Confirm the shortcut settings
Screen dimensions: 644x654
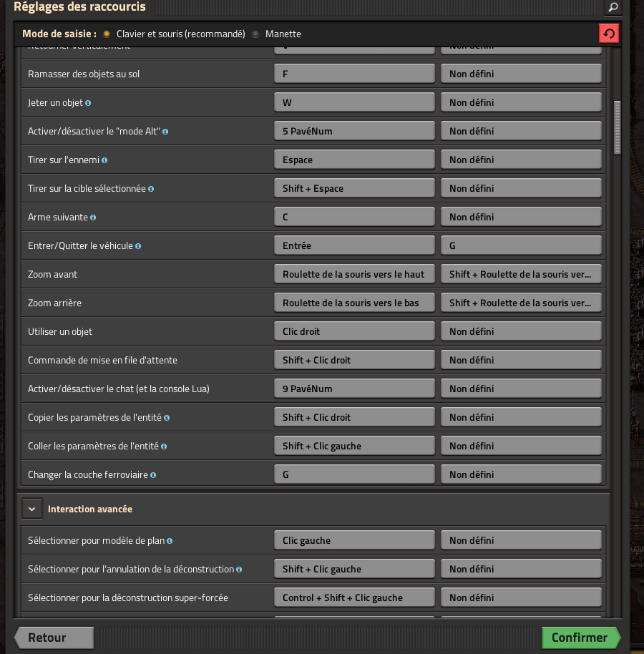tap(581, 638)
